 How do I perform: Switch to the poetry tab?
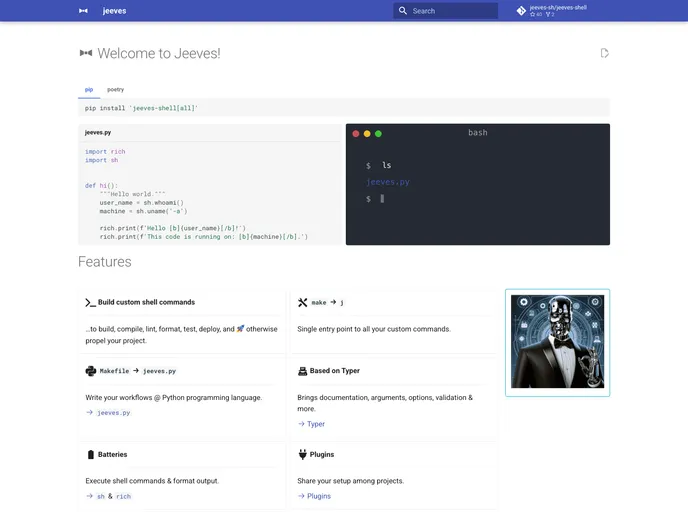point(115,90)
